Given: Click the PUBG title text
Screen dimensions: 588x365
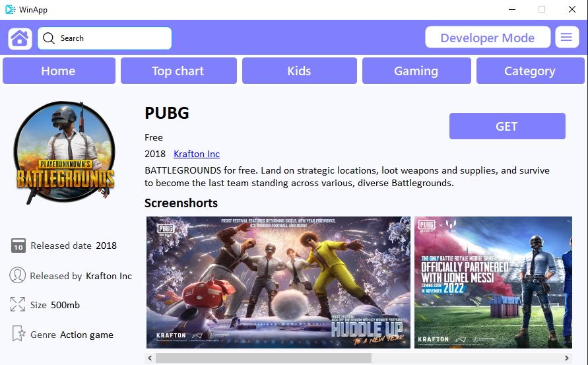Looking at the screenshot, I should pyautogui.click(x=167, y=113).
